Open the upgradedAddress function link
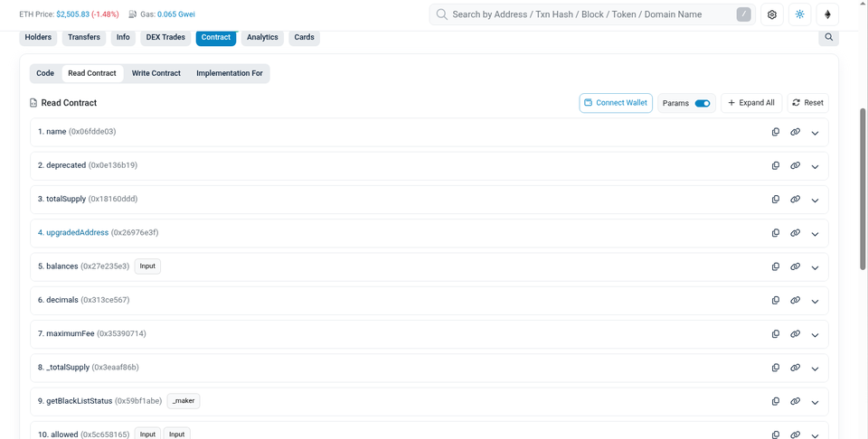Screen dimensions: 868x439 [73, 233]
